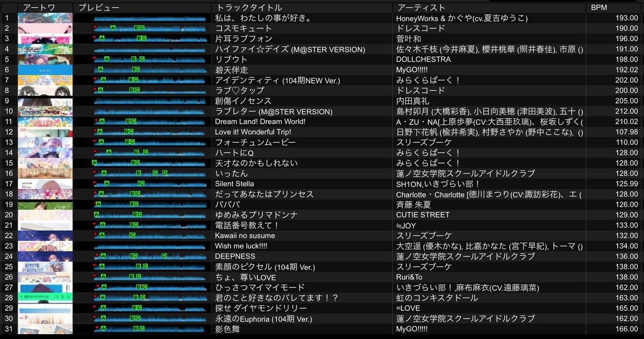644x339 pixels.
Task: Click waveform preview of ラブレター (M@STER VERSION)
Action: (x=150, y=111)
